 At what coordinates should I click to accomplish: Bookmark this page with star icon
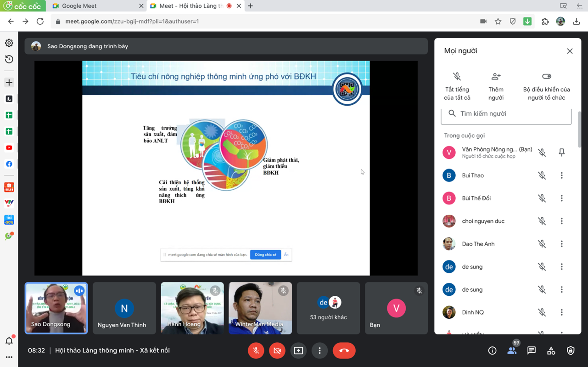click(498, 22)
